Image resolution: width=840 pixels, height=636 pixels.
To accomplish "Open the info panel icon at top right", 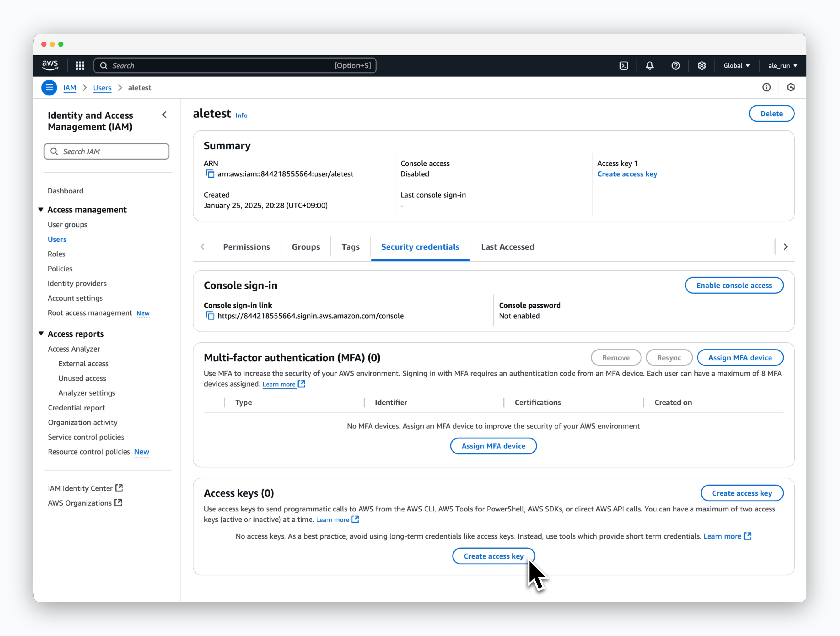I will pyautogui.click(x=766, y=87).
